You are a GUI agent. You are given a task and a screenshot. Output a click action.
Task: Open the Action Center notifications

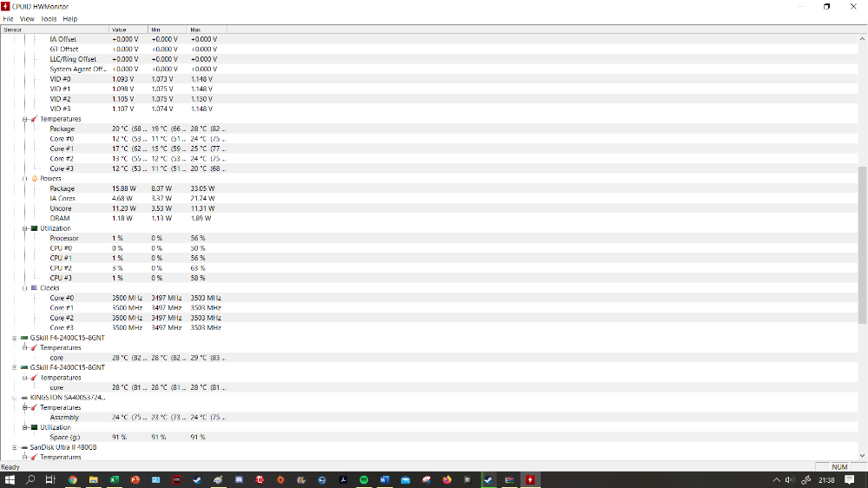850,480
